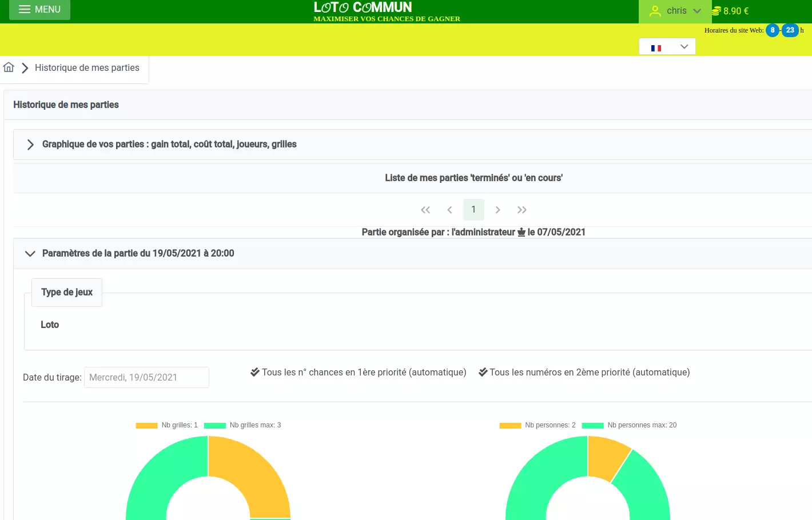The image size is (812, 520).
Task: Click the Horaires du site Web label
Action: 734,30
